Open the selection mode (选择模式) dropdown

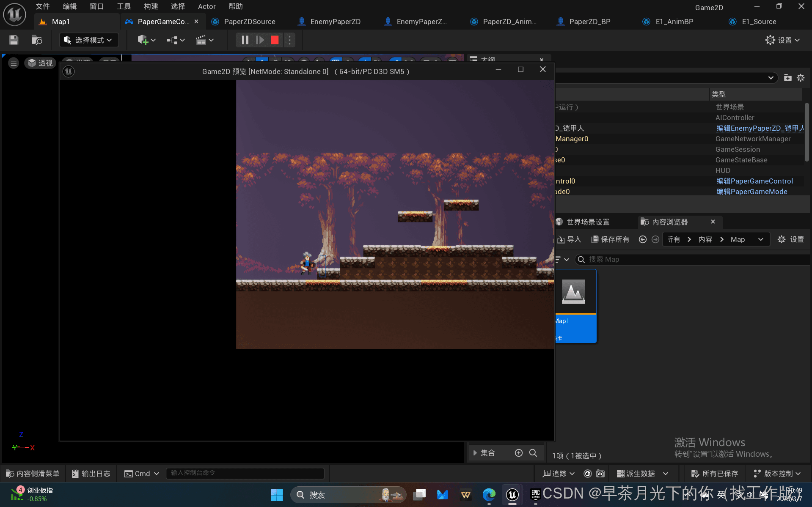point(88,40)
